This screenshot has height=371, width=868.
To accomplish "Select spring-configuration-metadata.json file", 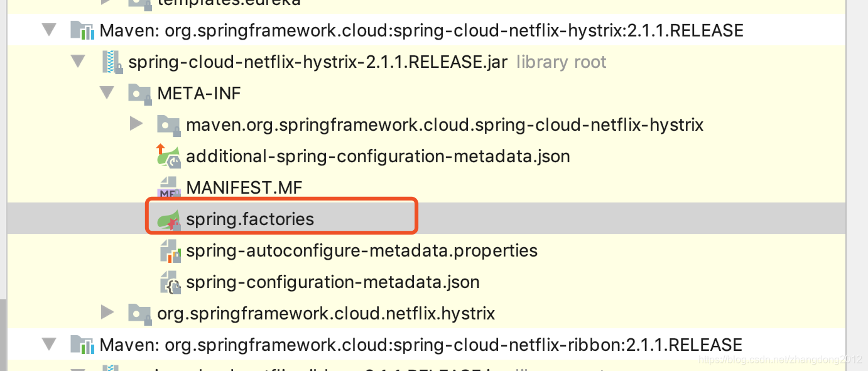I will [333, 282].
